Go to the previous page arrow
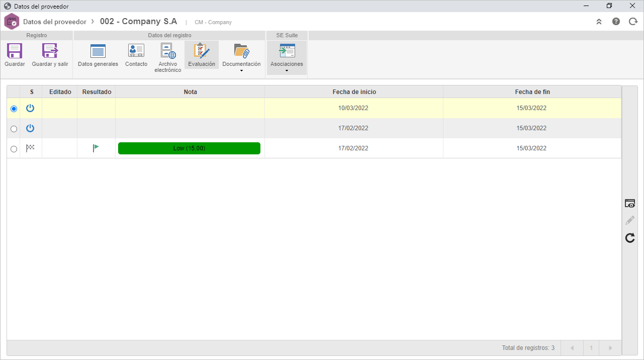Viewport: 644px width, 360px height. click(x=572, y=348)
